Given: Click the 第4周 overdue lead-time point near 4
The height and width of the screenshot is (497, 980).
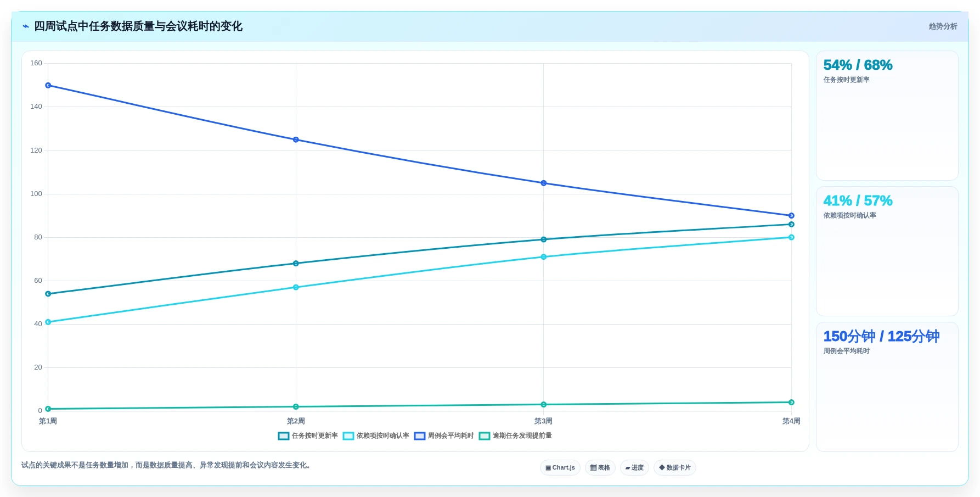Looking at the screenshot, I should coord(791,403).
